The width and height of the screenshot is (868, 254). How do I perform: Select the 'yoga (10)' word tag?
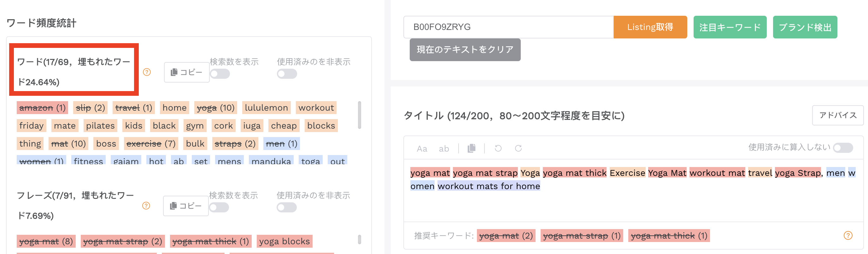coord(216,108)
